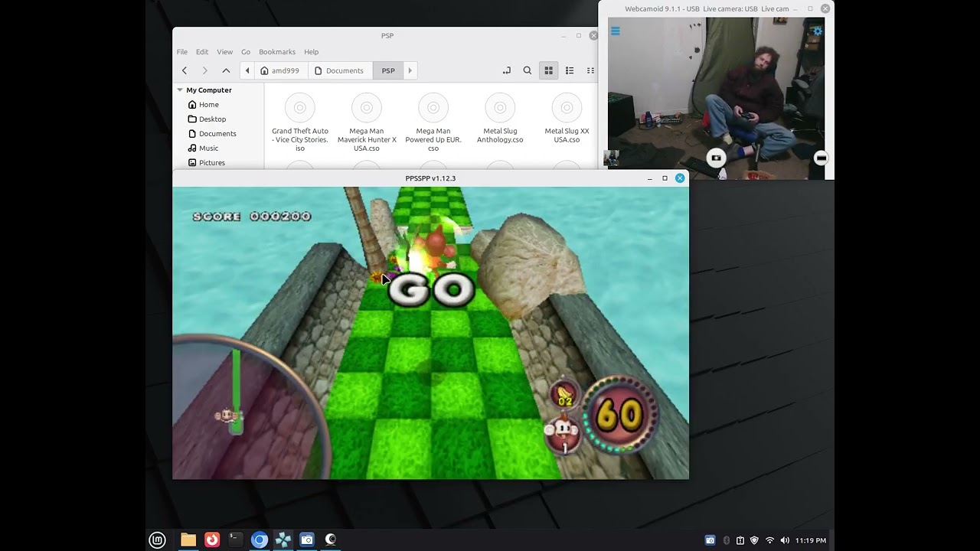Open search in the file manager
This screenshot has height=551, width=980.
click(x=528, y=70)
